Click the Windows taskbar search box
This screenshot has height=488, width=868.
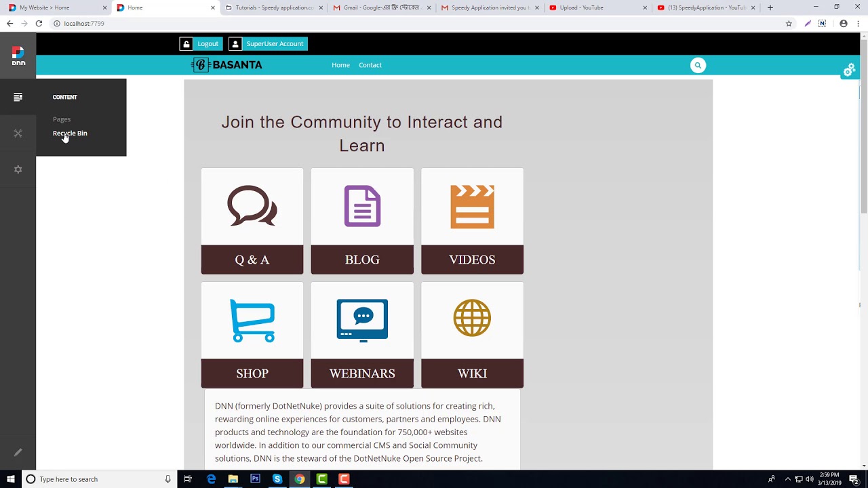(x=98, y=479)
